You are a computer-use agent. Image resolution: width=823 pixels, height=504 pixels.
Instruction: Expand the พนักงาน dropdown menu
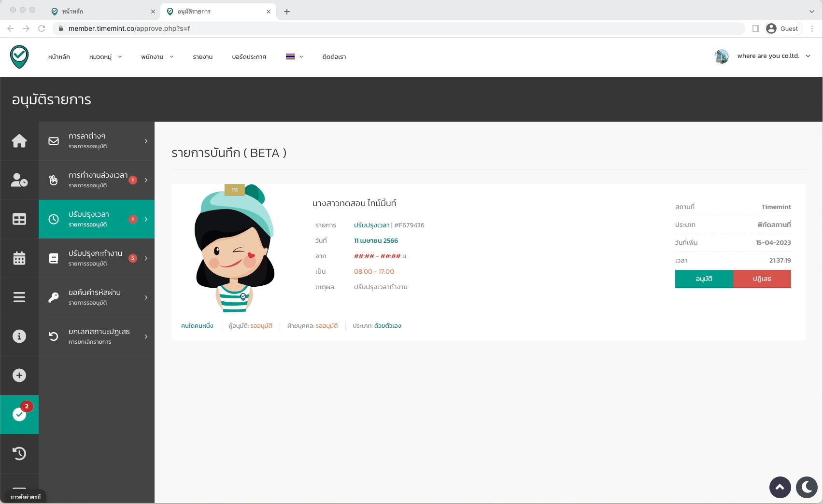pyautogui.click(x=157, y=57)
